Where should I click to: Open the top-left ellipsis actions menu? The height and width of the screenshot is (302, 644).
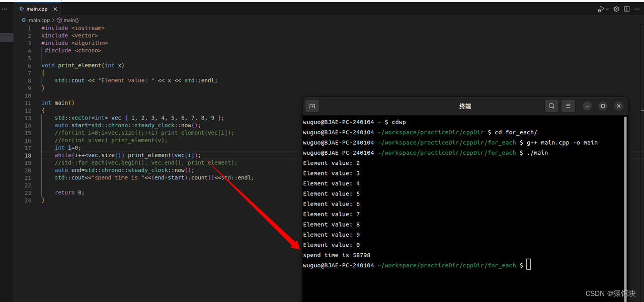pos(5,9)
